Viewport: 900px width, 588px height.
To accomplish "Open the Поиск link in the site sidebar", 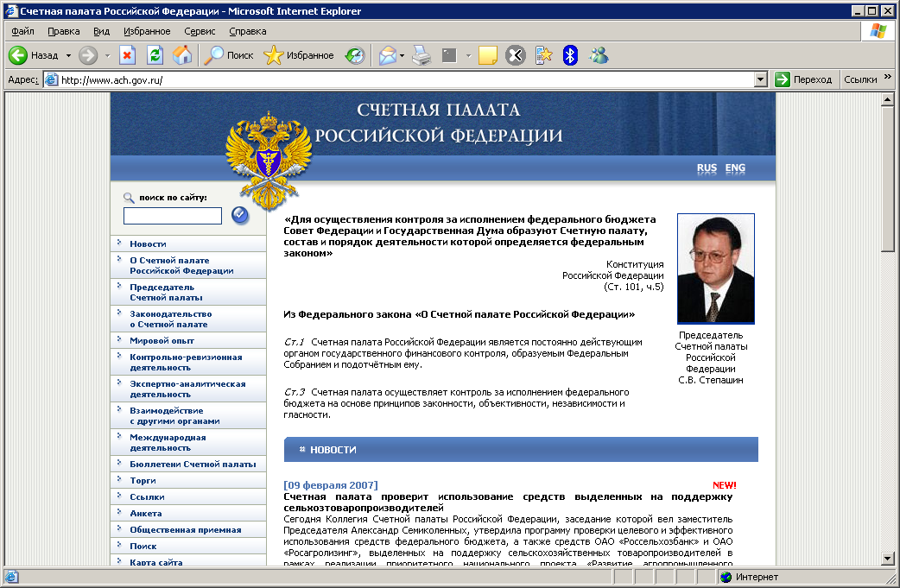I will (143, 546).
